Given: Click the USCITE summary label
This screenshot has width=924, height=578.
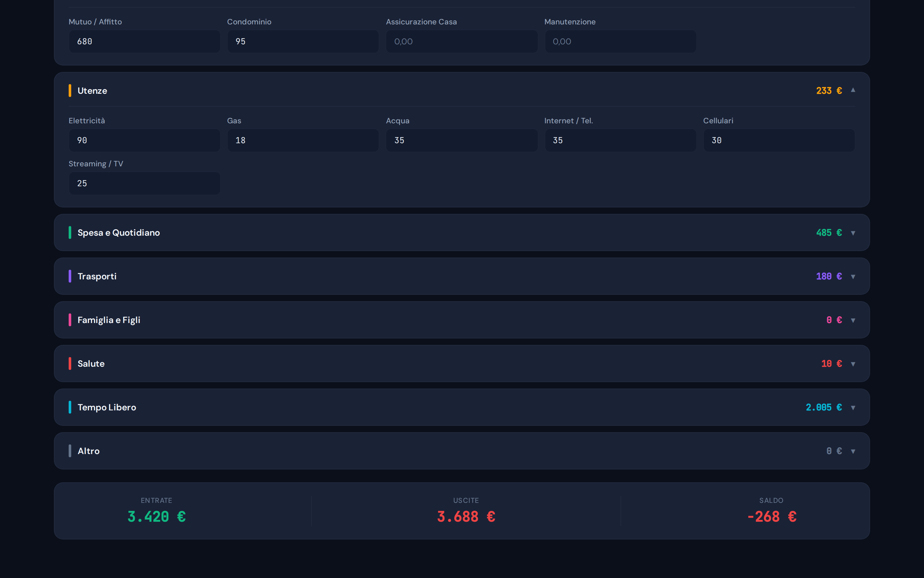Looking at the screenshot, I should pos(466,500).
